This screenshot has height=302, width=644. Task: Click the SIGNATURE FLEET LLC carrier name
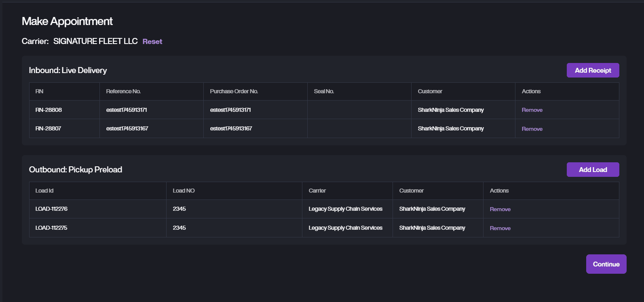tap(95, 41)
